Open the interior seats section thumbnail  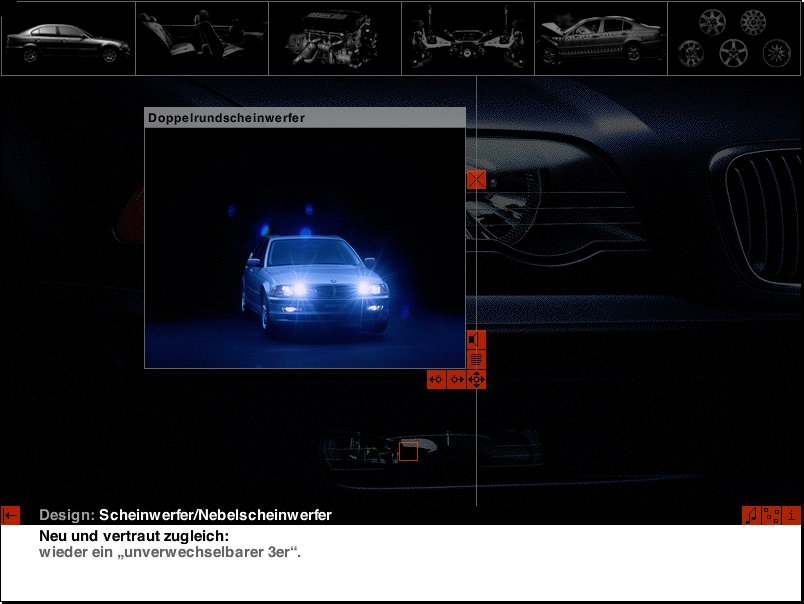coord(202,38)
